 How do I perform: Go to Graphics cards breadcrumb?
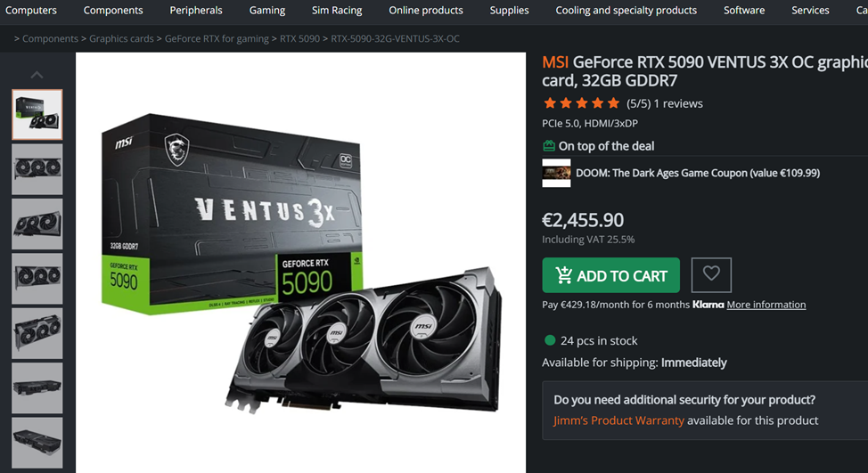tap(121, 38)
